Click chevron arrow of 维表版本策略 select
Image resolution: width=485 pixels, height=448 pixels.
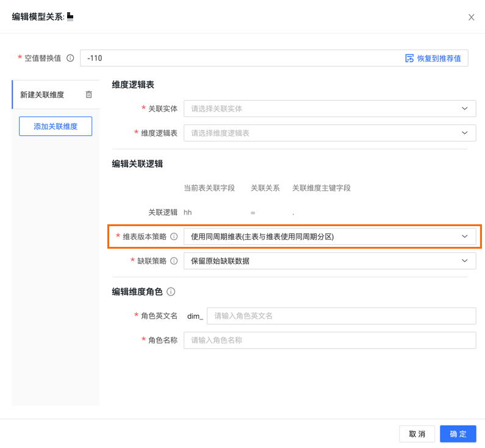pyautogui.click(x=465, y=236)
